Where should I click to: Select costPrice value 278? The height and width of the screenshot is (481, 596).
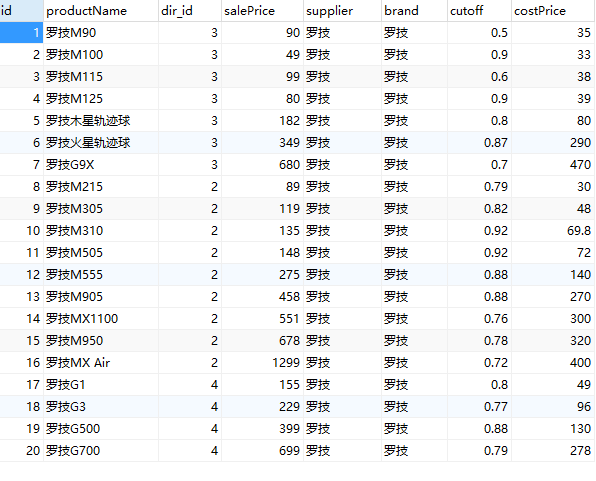coord(580,451)
